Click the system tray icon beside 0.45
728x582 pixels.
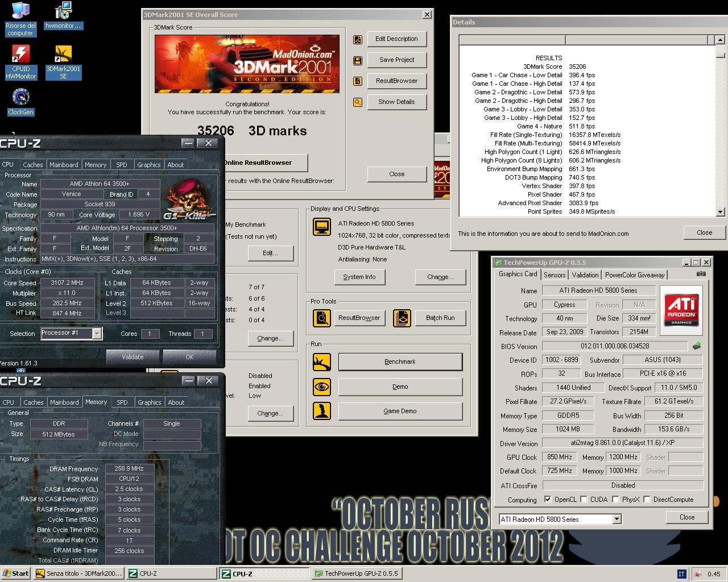pos(697,574)
